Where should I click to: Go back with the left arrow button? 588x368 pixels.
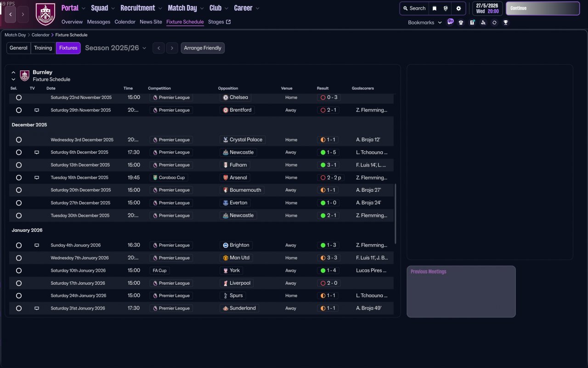(11, 14)
